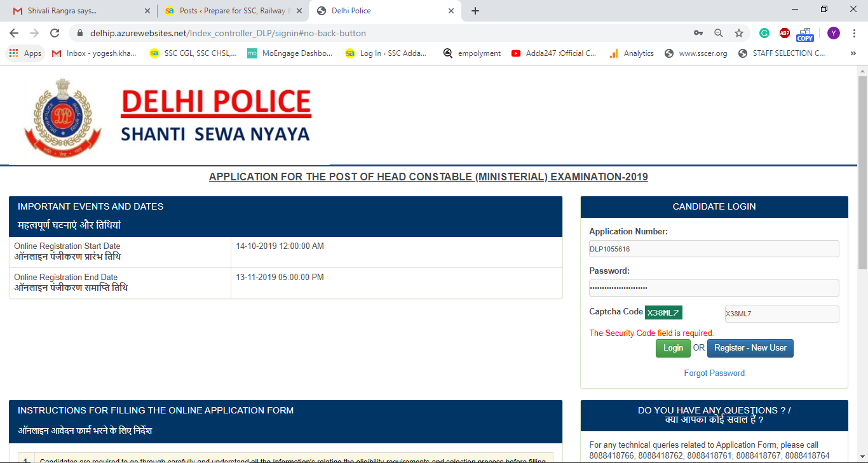Open the empolyment bookmark
868x463 pixels.
point(472,53)
